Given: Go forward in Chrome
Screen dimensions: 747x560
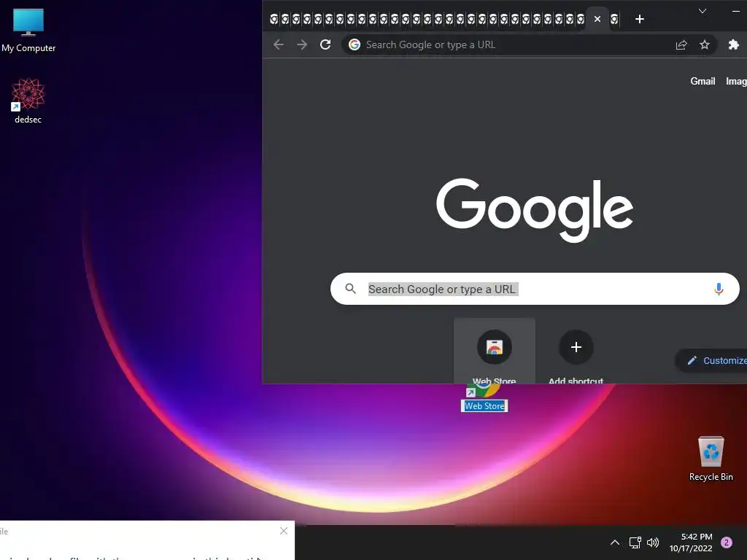Looking at the screenshot, I should point(302,44).
